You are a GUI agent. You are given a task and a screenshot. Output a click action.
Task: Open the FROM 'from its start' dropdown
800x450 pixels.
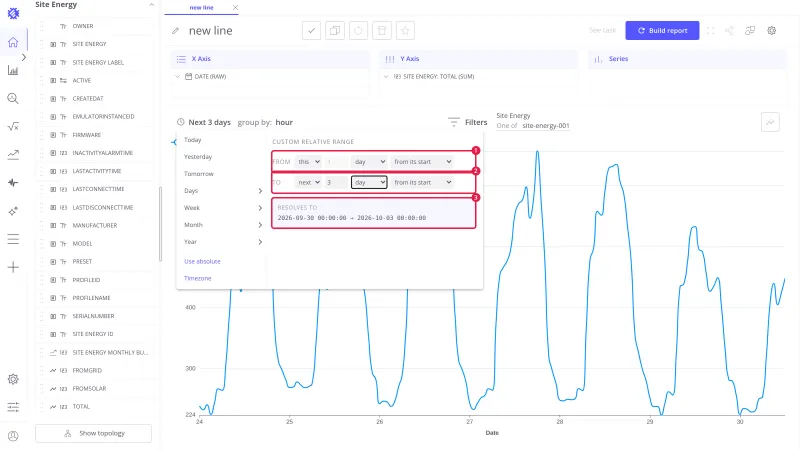coord(422,162)
